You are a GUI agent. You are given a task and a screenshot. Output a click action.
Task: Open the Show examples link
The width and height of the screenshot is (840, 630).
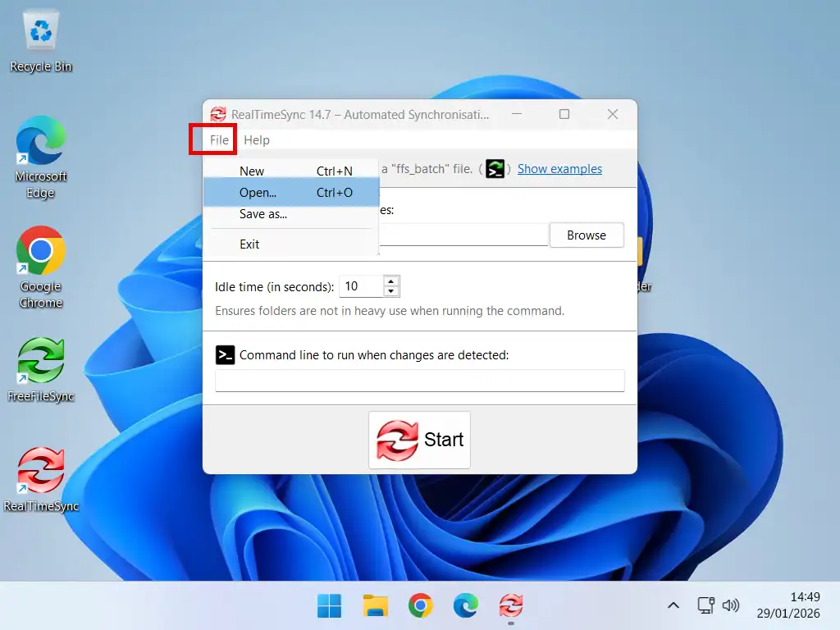click(x=560, y=168)
